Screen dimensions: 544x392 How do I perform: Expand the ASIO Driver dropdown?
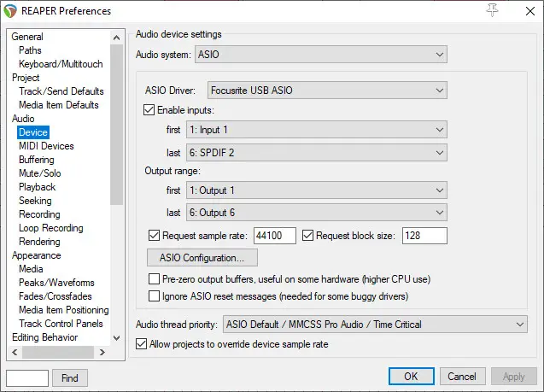(327, 91)
